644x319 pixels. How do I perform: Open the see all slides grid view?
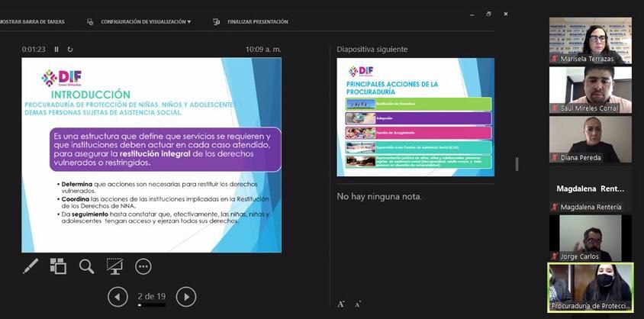(59, 266)
